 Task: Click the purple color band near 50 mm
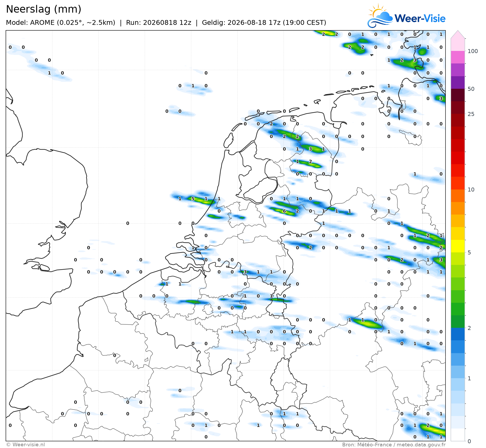click(x=458, y=82)
